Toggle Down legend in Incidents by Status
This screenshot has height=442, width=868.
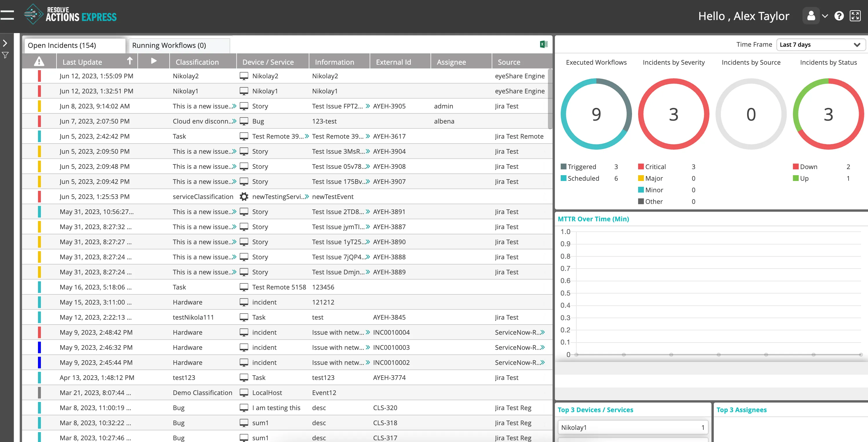(x=808, y=166)
